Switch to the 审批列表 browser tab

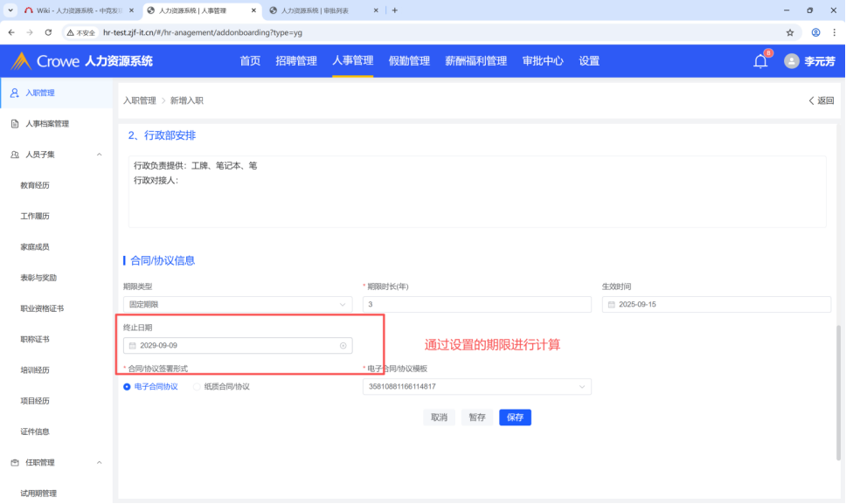tap(323, 10)
